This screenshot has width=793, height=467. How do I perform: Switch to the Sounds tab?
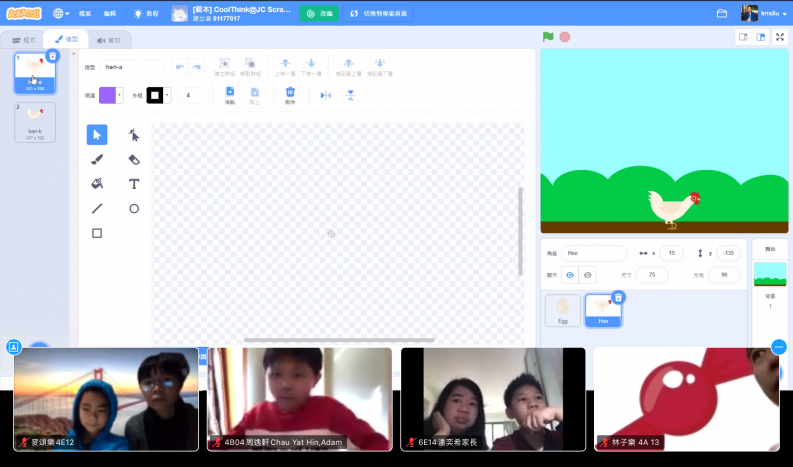pyautogui.click(x=108, y=40)
